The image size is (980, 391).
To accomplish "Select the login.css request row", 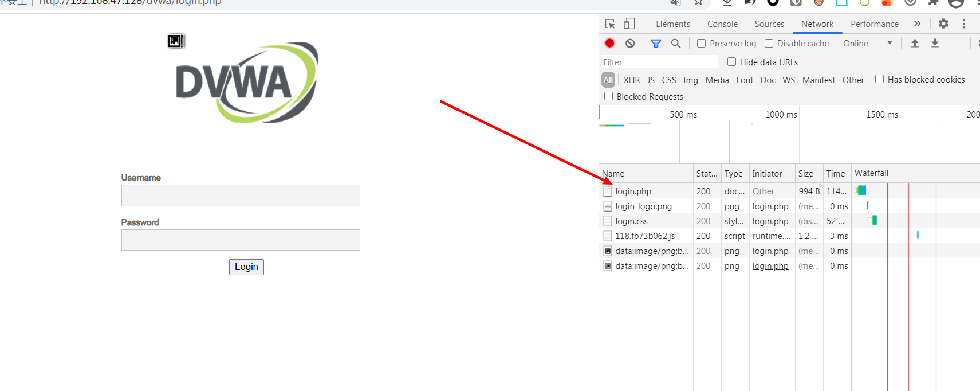I will click(789, 221).
